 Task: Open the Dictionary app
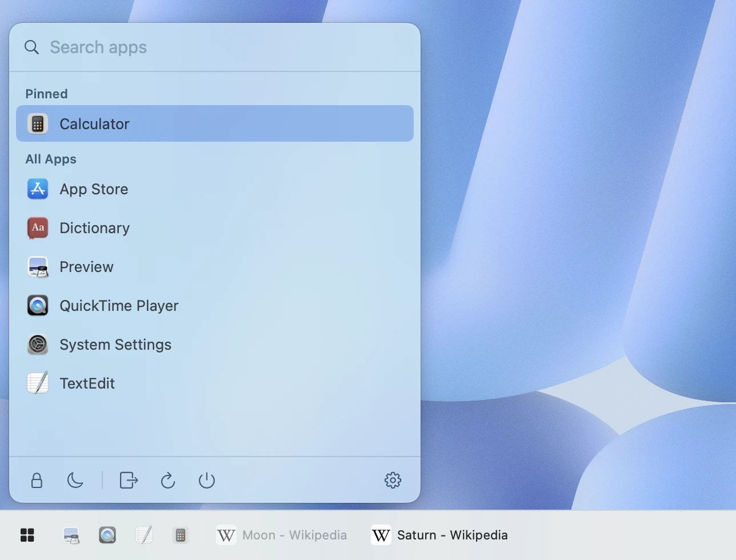pos(215,228)
